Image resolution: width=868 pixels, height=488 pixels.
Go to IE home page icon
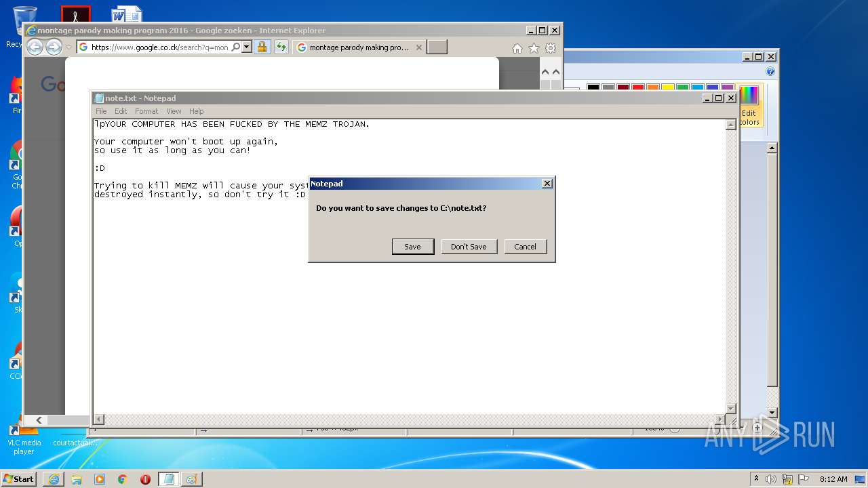[517, 48]
